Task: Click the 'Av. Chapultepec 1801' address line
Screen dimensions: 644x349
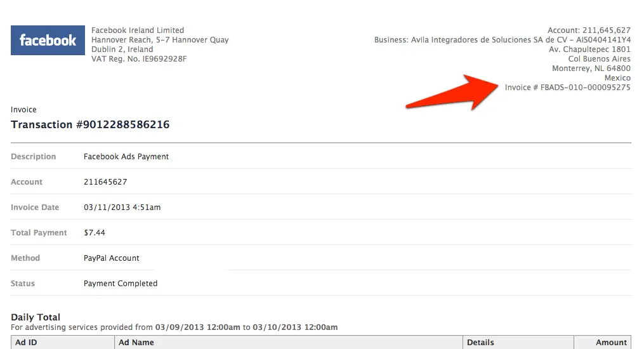Action: (589, 49)
